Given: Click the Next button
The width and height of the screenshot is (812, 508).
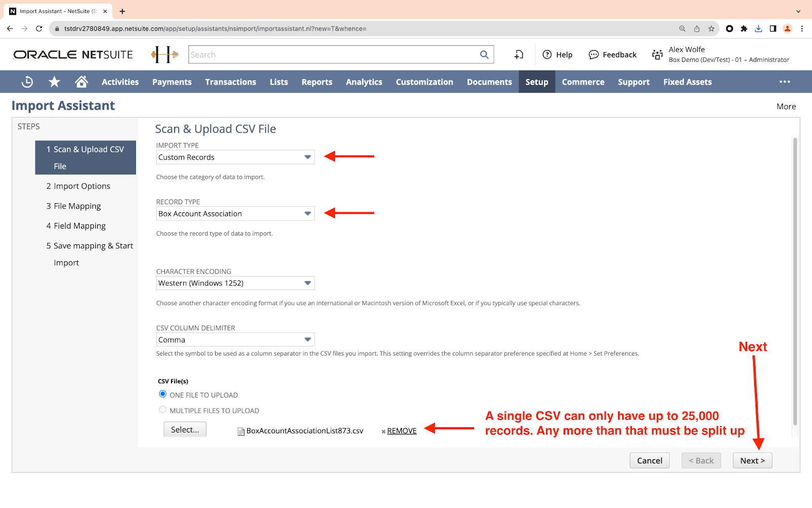Looking at the screenshot, I should pos(752,461).
